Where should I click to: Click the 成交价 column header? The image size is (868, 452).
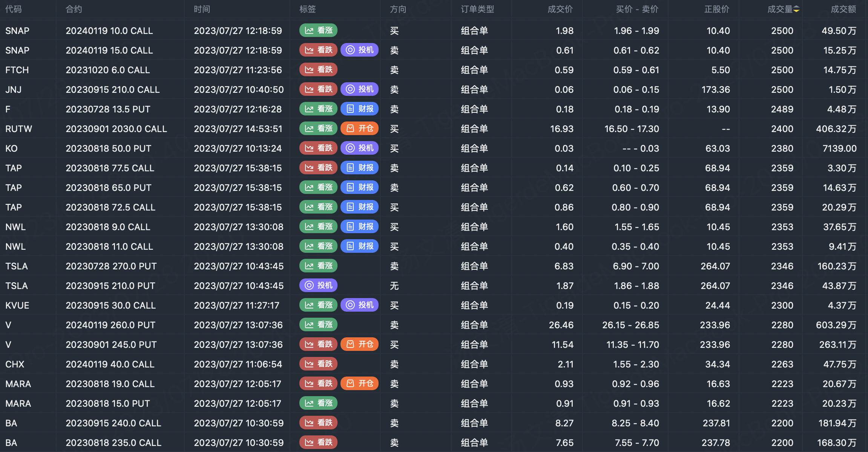[x=560, y=9]
